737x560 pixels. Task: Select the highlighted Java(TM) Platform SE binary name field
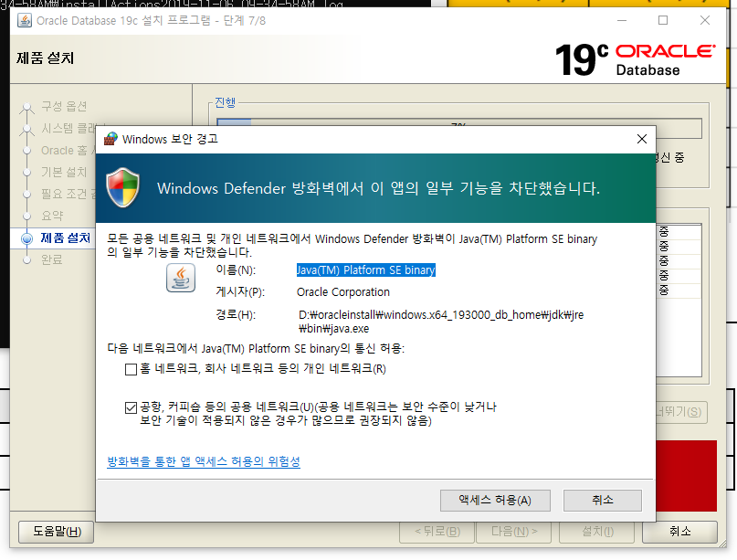tap(365, 269)
